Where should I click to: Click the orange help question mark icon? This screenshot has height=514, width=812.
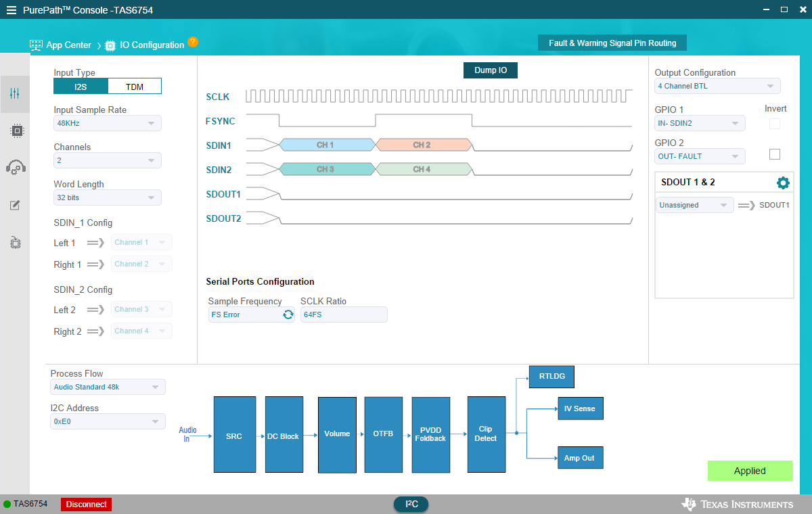click(x=193, y=42)
